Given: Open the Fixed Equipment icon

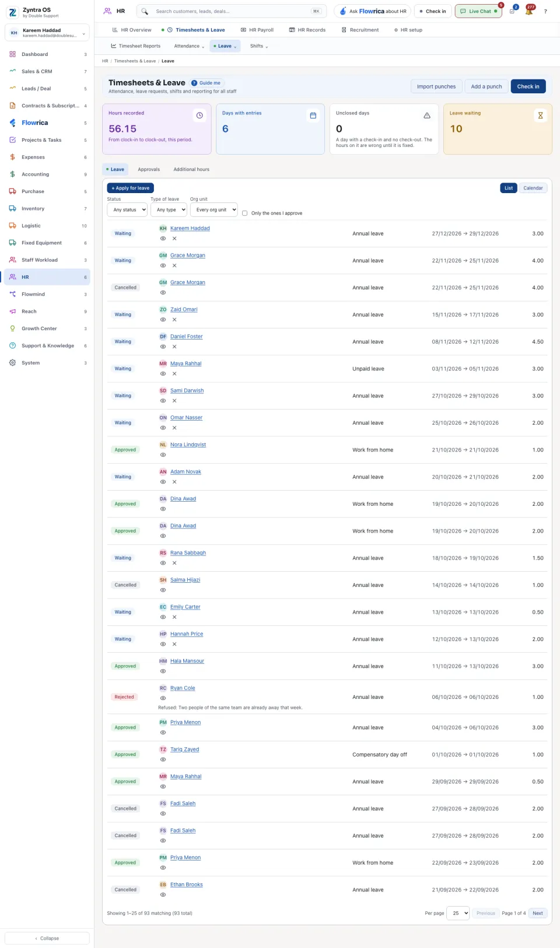Looking at the screenshot, I should click(12, 243).
